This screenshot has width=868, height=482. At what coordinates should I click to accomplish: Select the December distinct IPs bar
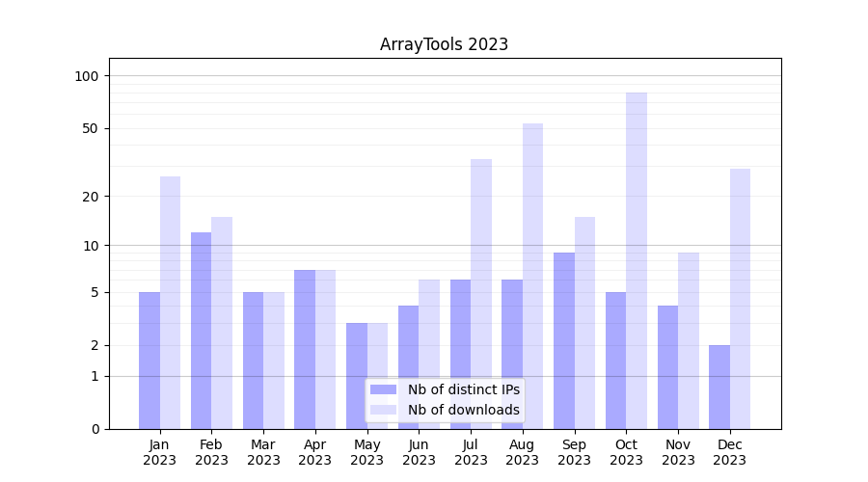click(x=719, y=387)
